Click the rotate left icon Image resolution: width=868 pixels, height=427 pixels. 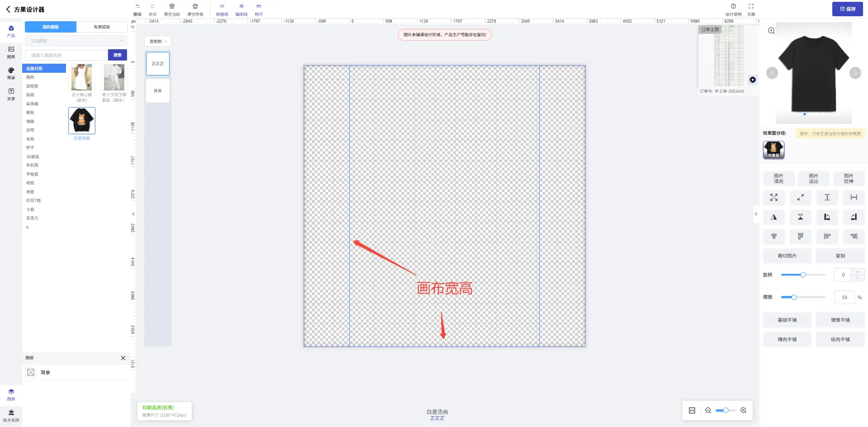(827, 217)
